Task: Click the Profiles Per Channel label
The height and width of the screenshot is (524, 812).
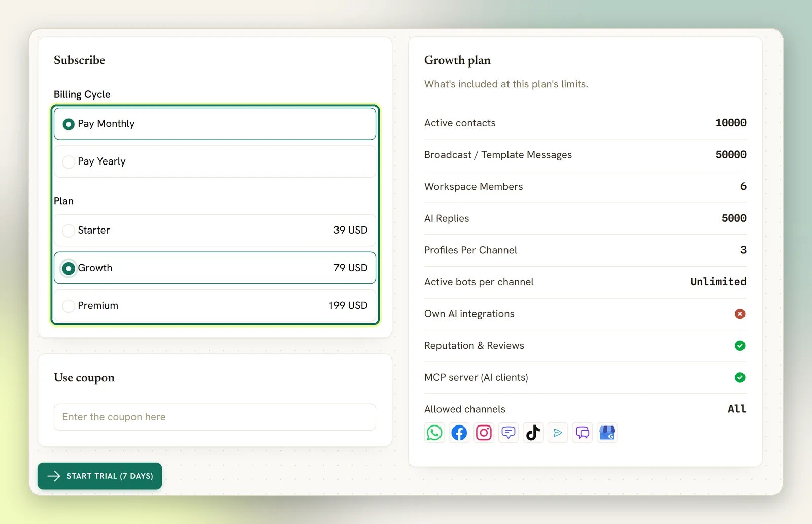Action: point(470,250)
